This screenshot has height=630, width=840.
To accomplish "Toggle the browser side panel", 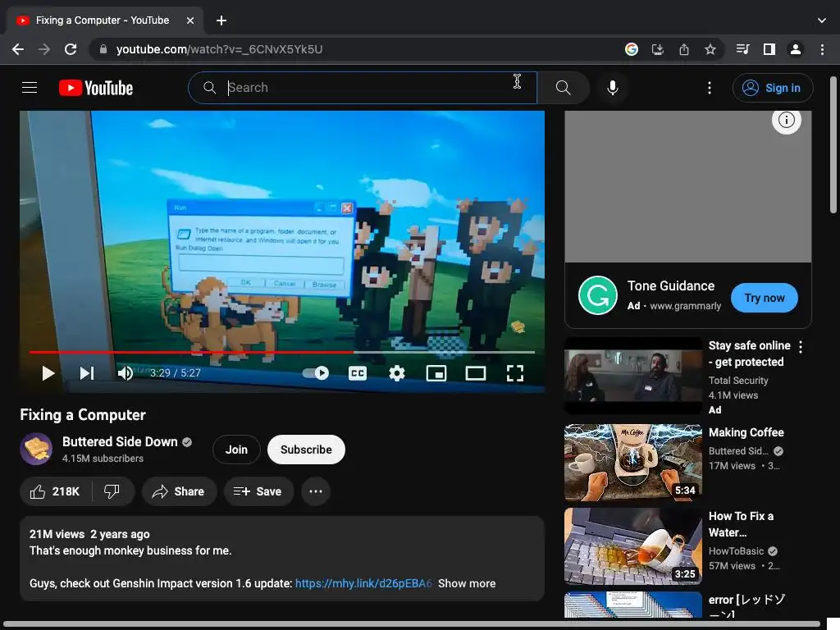I will click(x=769, y=49).
